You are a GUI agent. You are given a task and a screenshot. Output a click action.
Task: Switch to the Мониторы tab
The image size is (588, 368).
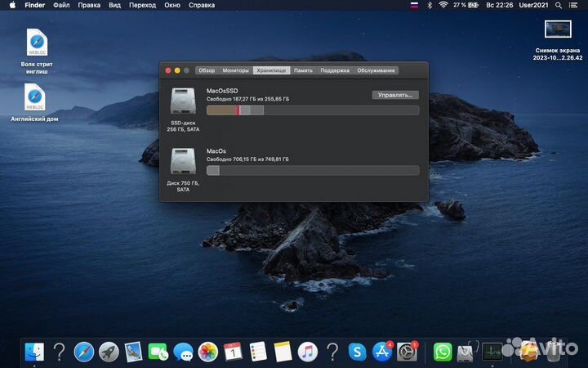pyautogui.click(x=235, y=70)
